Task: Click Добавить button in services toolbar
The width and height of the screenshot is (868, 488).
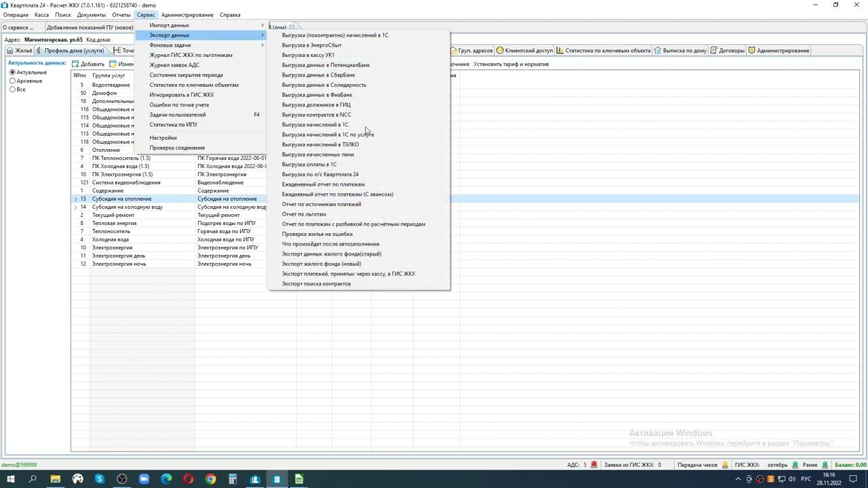Action: point(88,64)
